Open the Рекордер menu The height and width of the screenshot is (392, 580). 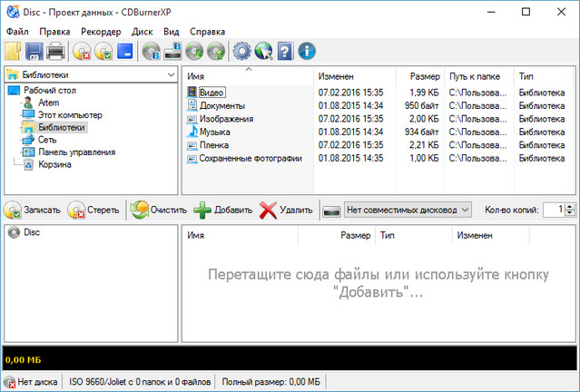tap(100, 32)
